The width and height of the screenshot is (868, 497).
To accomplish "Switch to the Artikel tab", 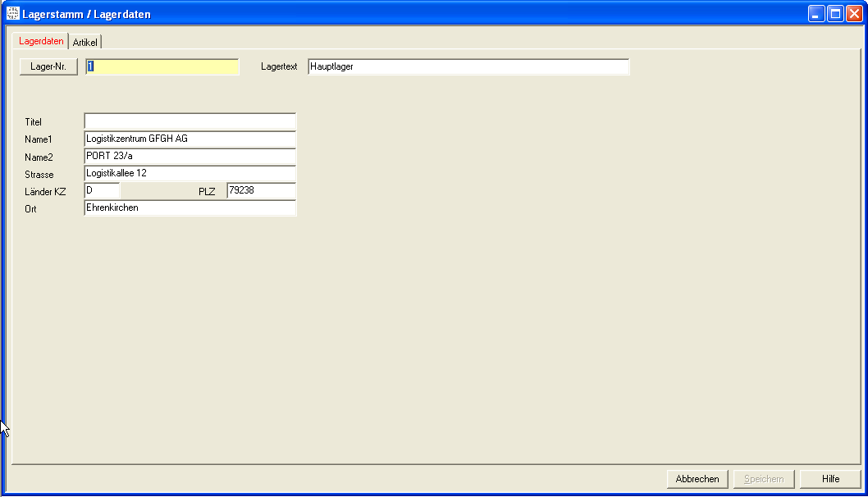I will [x=85, y=42].
